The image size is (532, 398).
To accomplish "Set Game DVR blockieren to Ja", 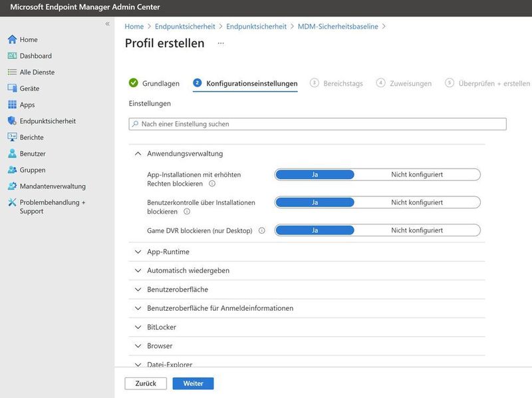I will coord(315,230).
